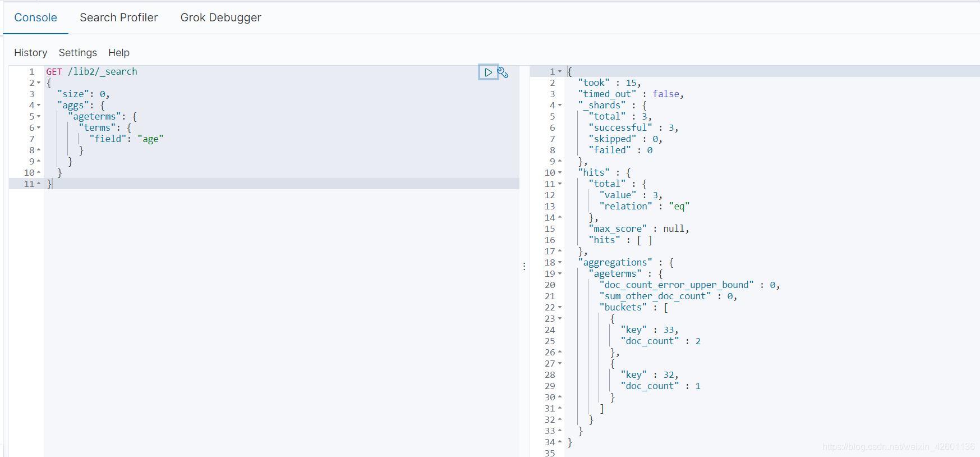
Task: Click the "doc_count" : 2 line
Action: [660, 341]
